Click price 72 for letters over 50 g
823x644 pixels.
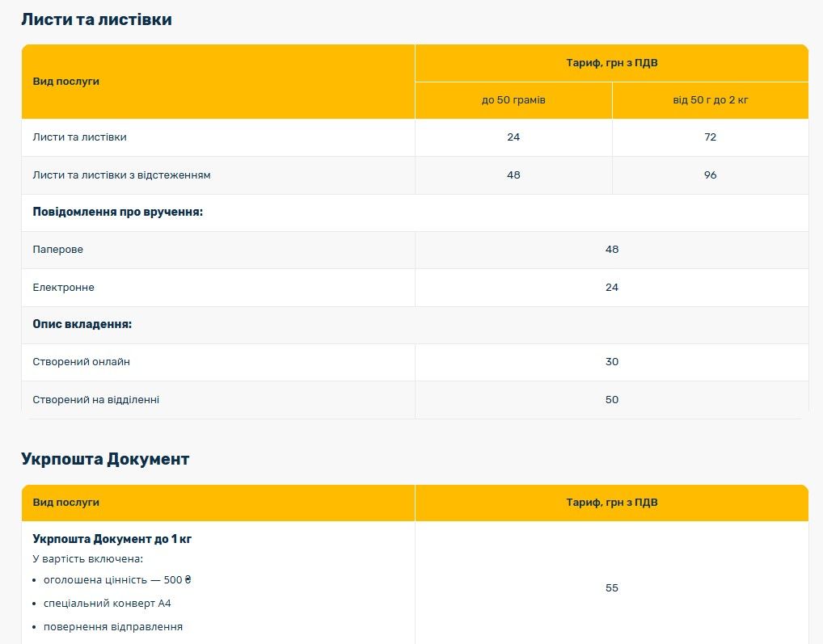710,137
